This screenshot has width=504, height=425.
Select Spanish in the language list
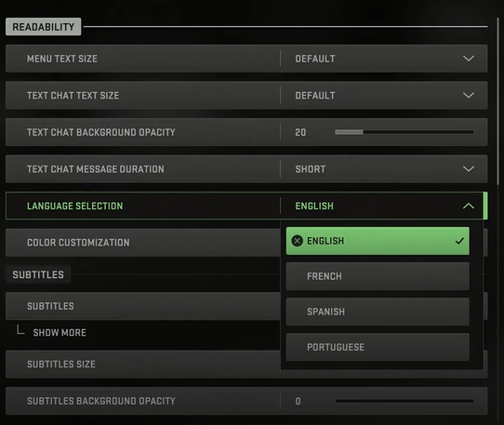tap(378, 312)
